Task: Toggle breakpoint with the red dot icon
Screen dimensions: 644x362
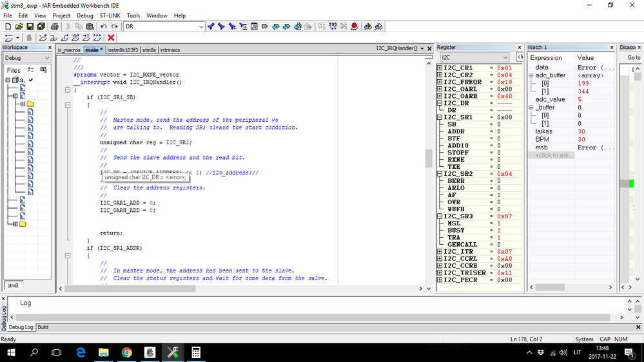Action: pyautogui.click(x=355, y=26)
